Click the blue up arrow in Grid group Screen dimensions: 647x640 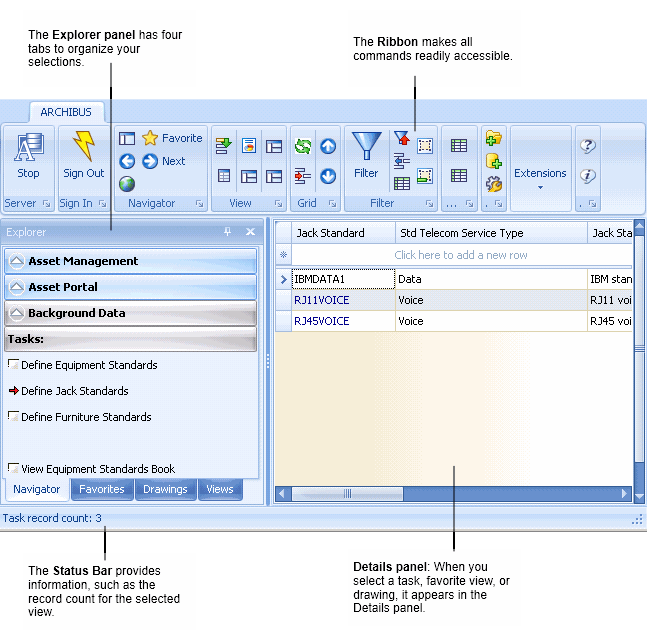point(328,146)
